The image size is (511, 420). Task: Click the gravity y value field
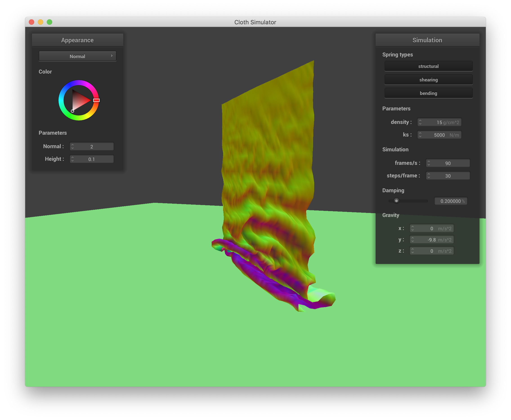[x=432, y=239]
